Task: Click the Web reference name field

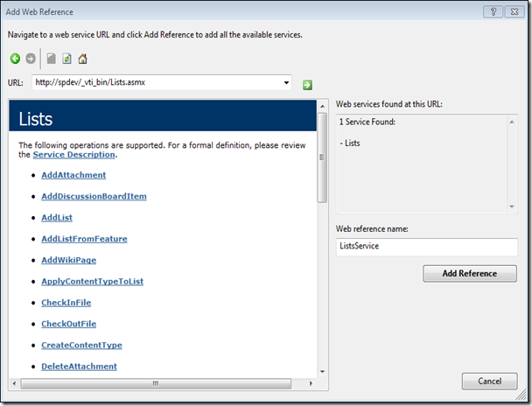Action: pyautogui.click(x=427, y=247)
